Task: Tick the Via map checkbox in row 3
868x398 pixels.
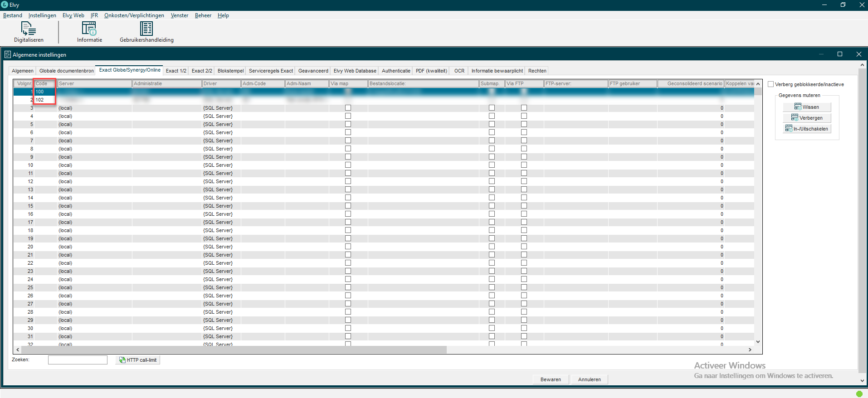Action: pos(348,108)
